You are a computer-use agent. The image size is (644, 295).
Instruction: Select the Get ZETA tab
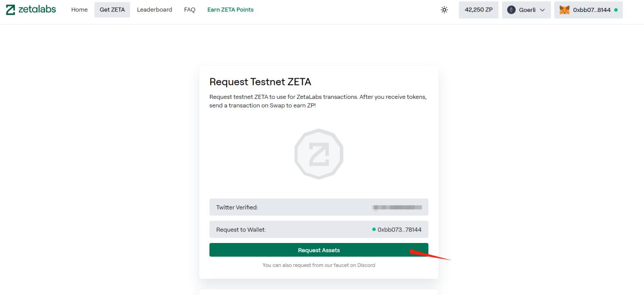point(112,10)
